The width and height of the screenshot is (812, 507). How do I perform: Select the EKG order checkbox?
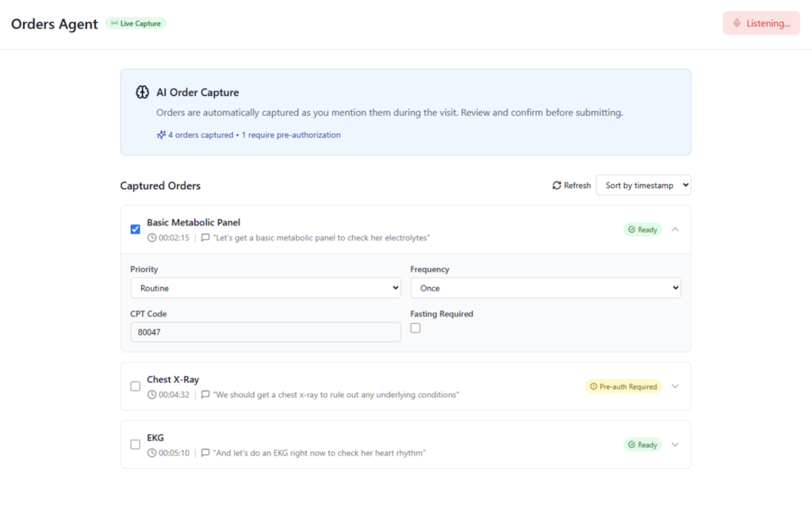tap(135, 444)
